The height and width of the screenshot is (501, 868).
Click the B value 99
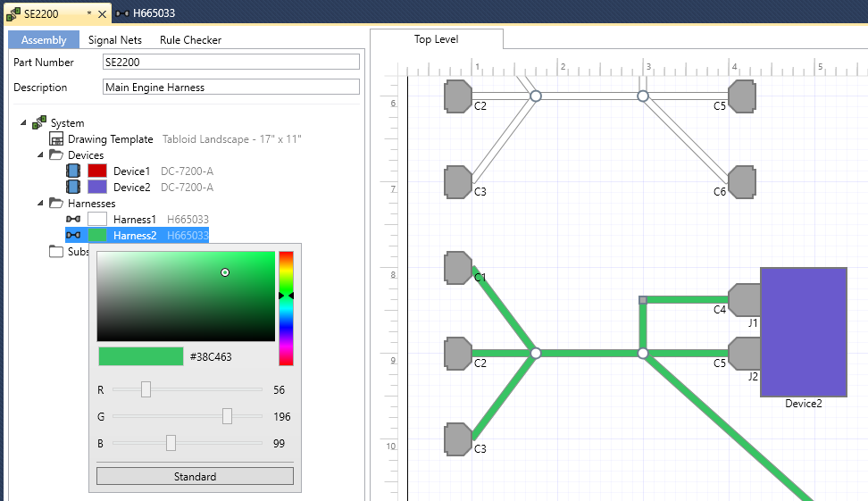point(279,444)
